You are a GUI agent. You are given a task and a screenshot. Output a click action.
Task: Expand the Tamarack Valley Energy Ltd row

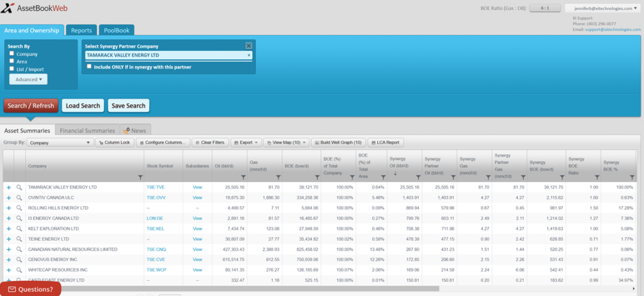coord(9,187)
